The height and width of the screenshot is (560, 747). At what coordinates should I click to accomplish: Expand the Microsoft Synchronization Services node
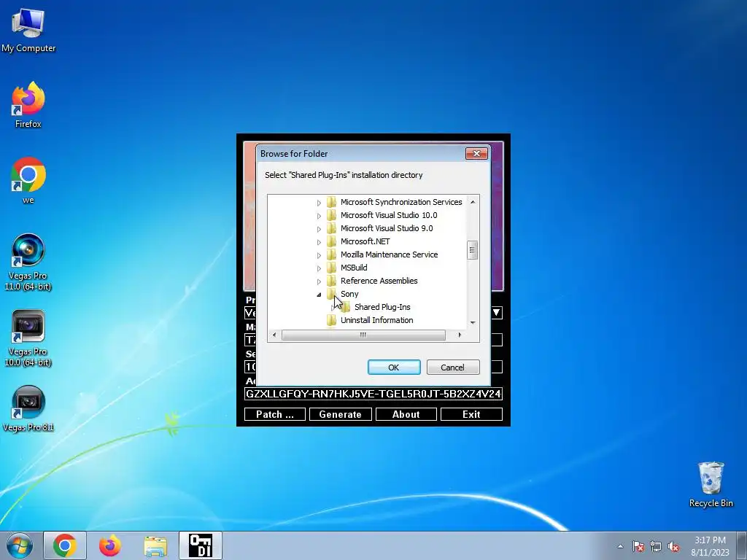(320, 203)
